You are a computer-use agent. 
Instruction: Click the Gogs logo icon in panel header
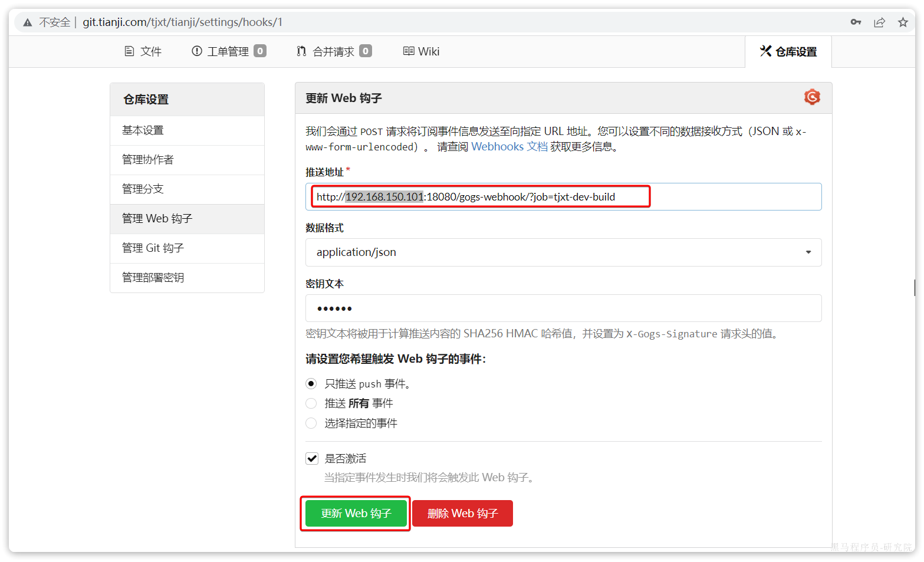812,97
